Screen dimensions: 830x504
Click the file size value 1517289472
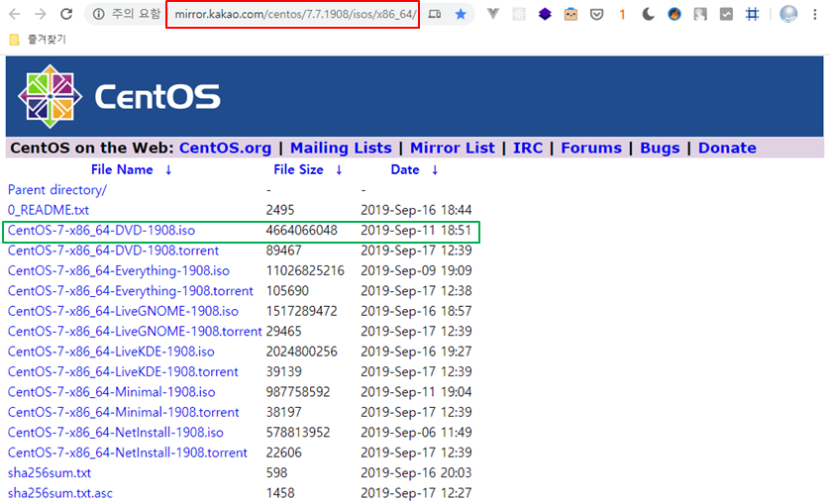(301, 311)
